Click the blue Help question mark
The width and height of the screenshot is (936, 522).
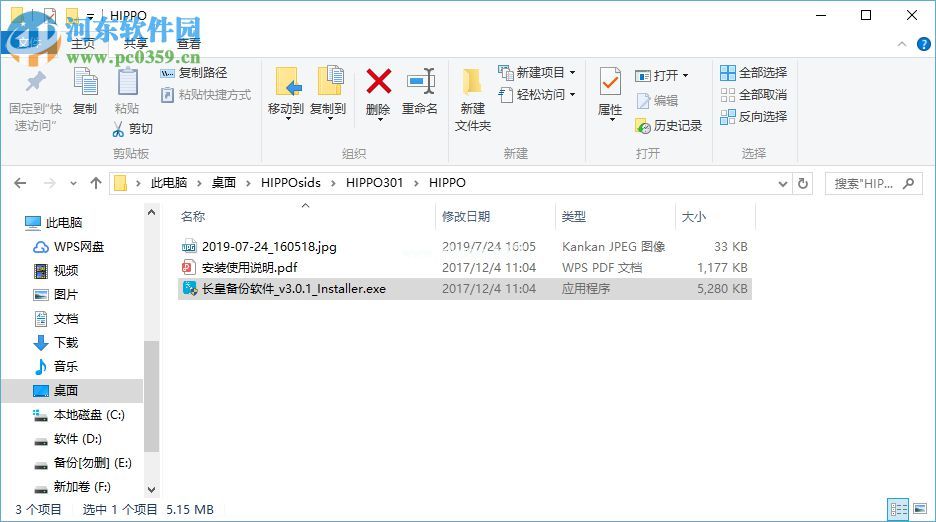pos(923,44)
